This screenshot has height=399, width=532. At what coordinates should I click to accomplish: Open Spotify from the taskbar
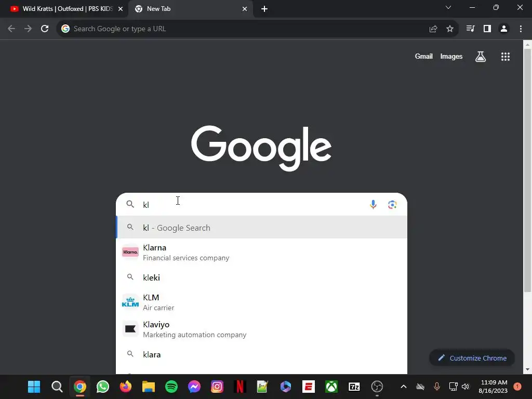pyautogui.click(x=171, y=387)
